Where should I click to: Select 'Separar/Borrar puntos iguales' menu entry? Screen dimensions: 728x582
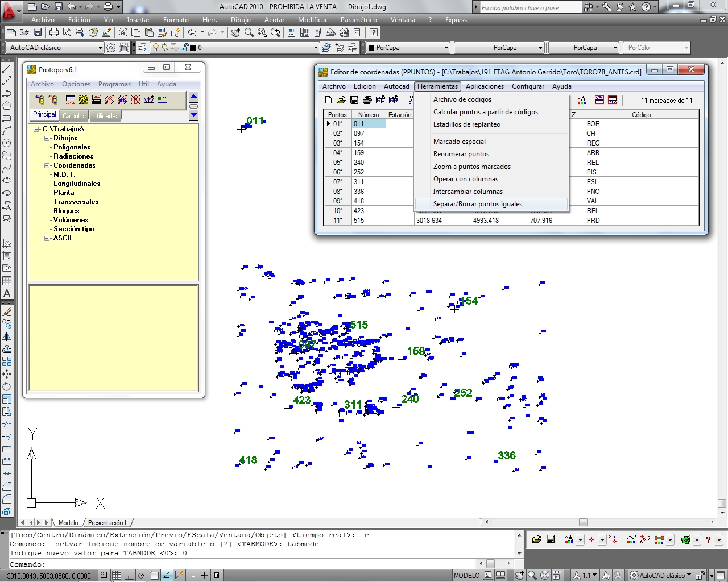pos(492,204)
